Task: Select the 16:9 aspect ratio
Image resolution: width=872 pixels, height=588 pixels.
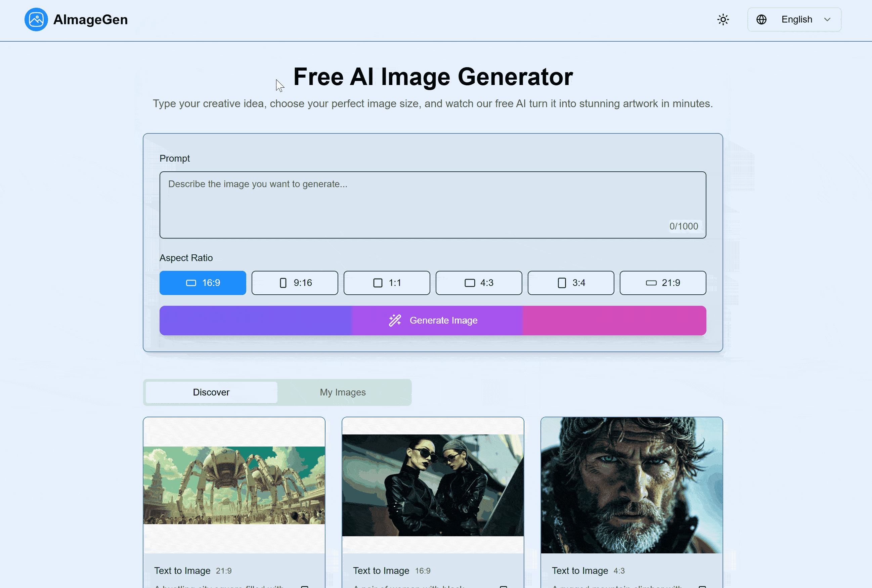Action: (203, 283)
